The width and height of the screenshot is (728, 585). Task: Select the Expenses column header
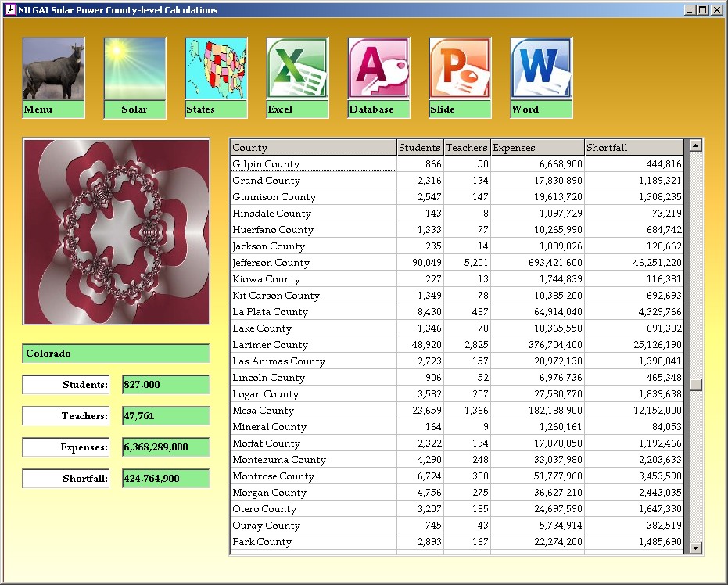coord(537,148)
